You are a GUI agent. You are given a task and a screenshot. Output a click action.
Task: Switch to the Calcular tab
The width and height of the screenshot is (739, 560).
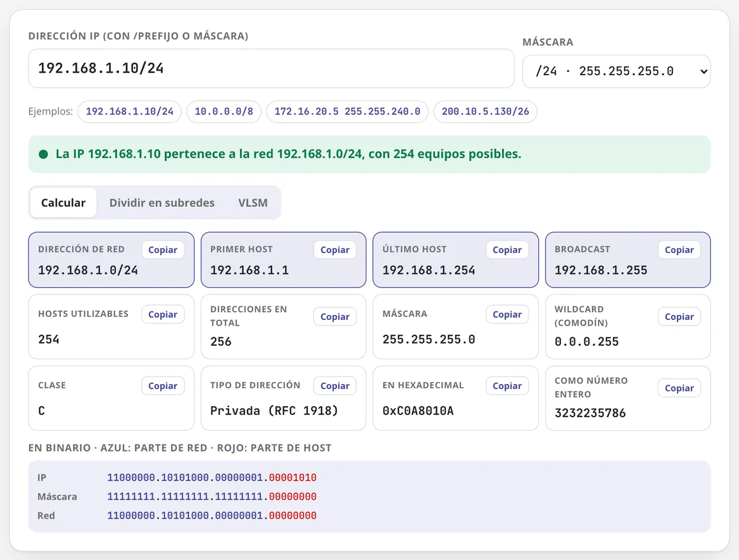63,202
